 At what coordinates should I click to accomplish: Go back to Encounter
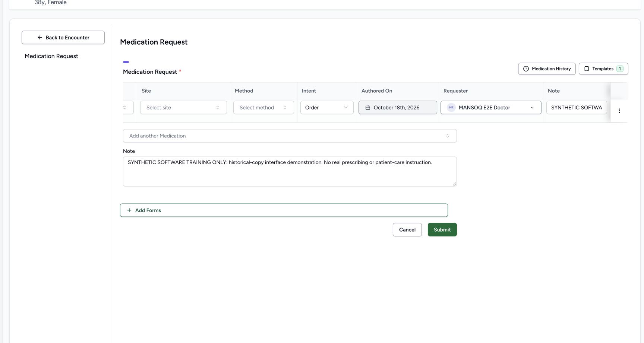pos(63,38)
